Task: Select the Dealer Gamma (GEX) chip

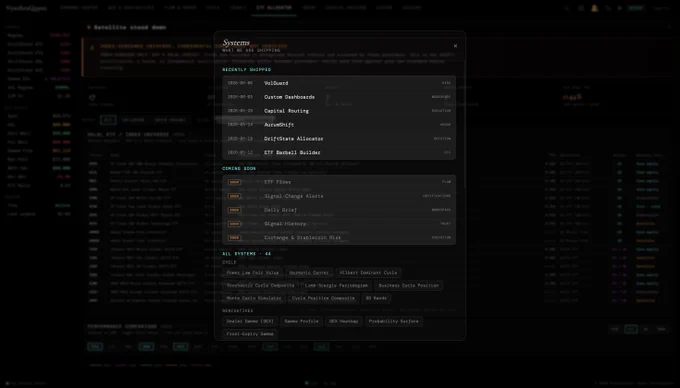Action: 250,321
